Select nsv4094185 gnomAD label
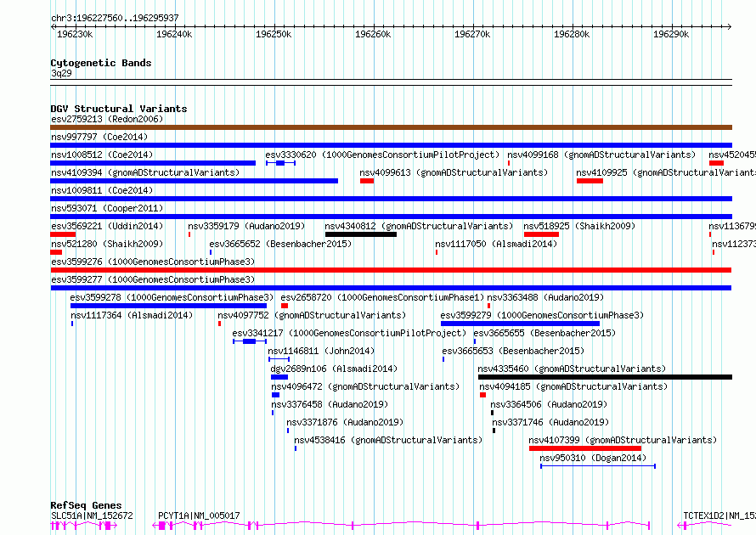This screenshot has width=756, height=535. pyautogui.click(x=573, y=386)
